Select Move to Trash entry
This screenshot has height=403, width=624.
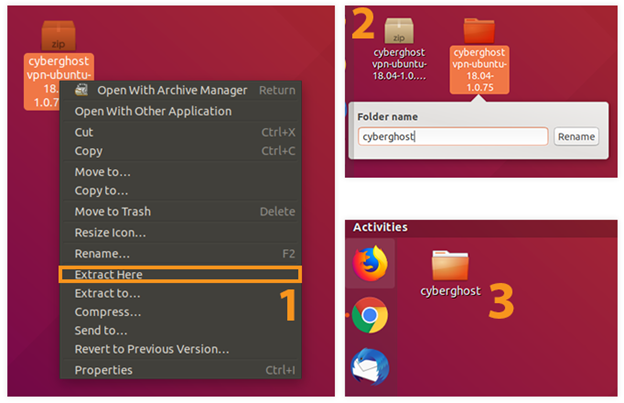181,212
